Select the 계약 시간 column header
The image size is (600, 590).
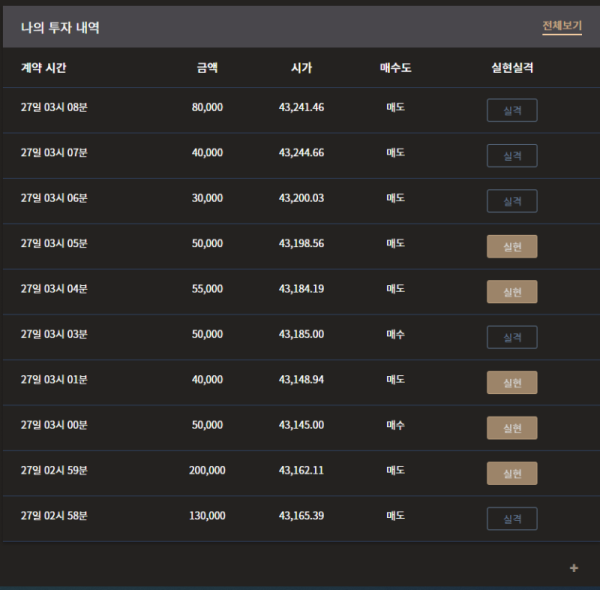click(44, 68)
